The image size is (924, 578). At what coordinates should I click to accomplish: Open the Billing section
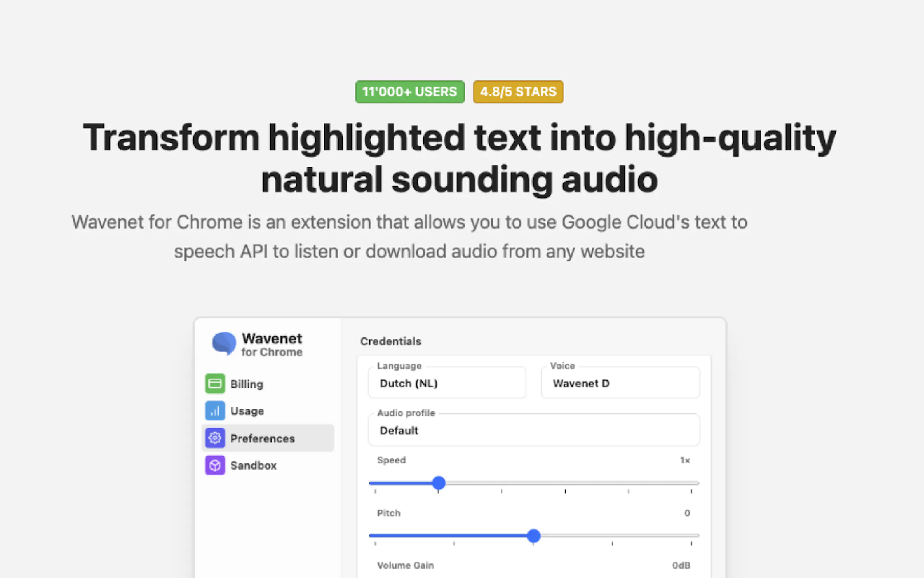(247, 384)
